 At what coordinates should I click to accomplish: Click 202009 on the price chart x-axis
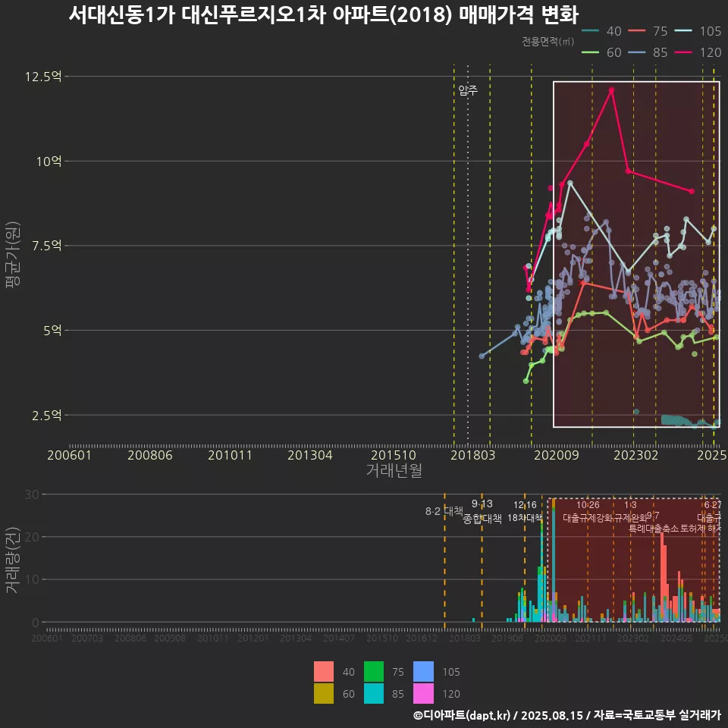pos(556,455)
